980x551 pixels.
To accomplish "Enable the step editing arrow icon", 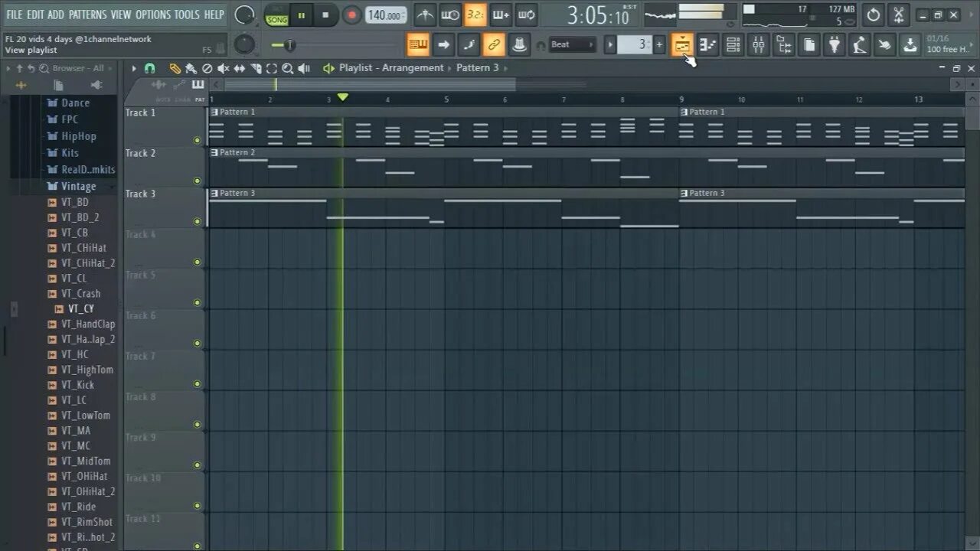I will [443, 44].
